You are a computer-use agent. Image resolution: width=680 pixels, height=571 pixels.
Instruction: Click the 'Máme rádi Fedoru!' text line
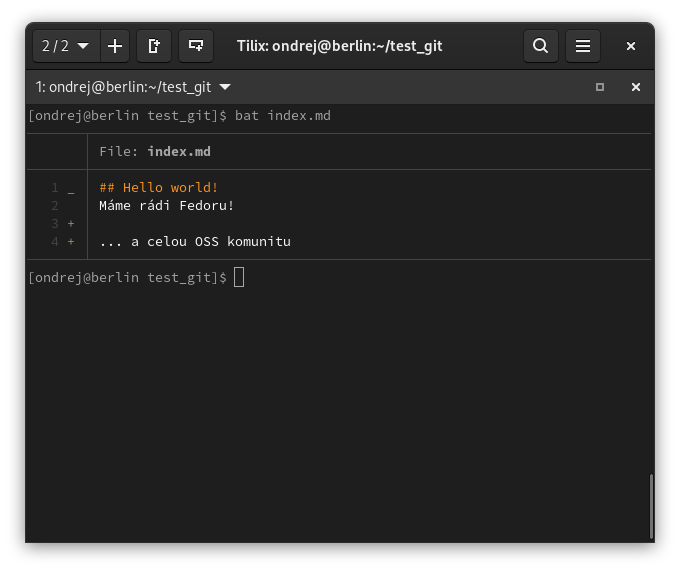tap(166, 206)
